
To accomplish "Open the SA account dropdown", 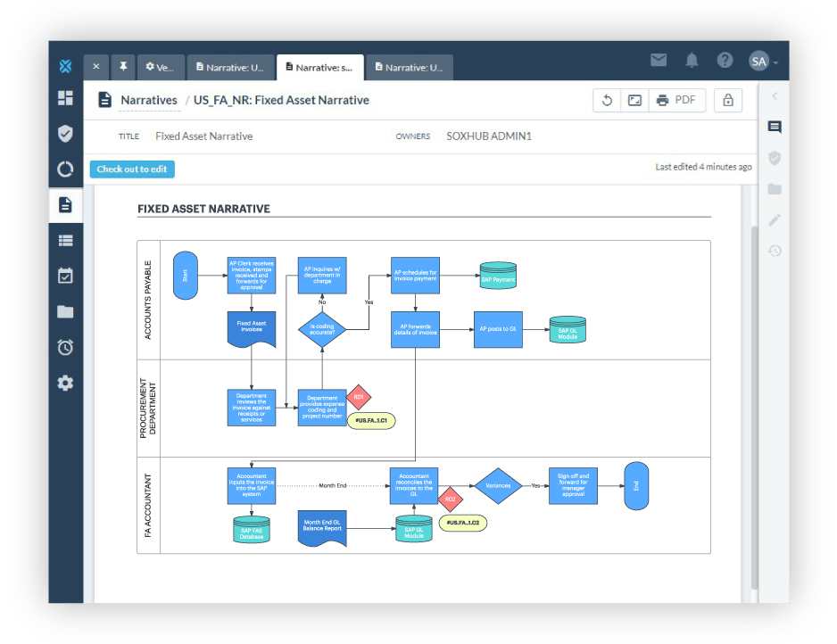I will [760, 61].
